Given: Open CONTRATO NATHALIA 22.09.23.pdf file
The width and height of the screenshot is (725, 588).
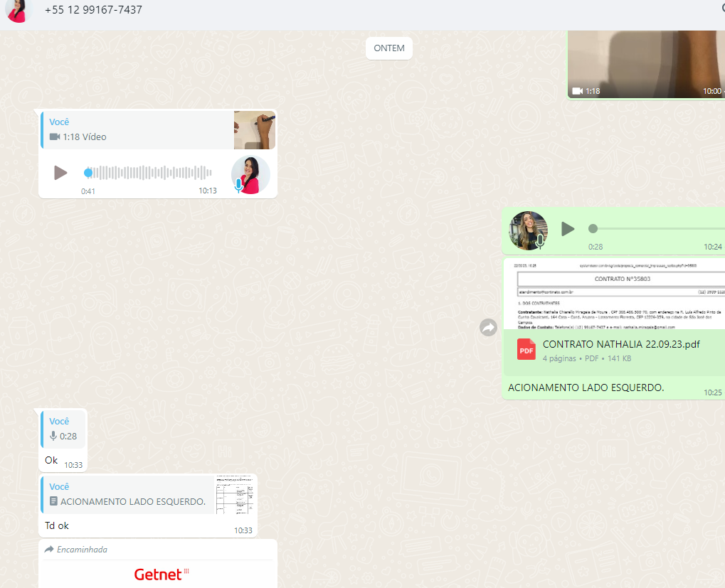Looking at the screenshot, I should tap(621, 344).
